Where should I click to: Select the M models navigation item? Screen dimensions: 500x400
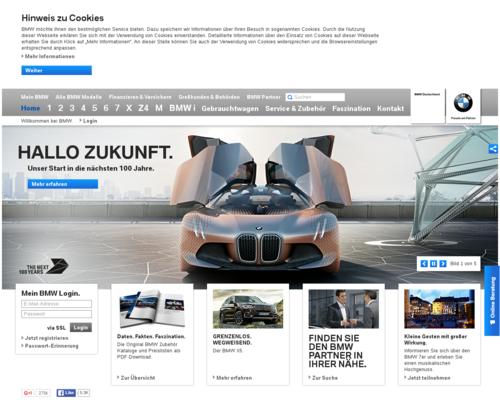(x=159, y=108)
